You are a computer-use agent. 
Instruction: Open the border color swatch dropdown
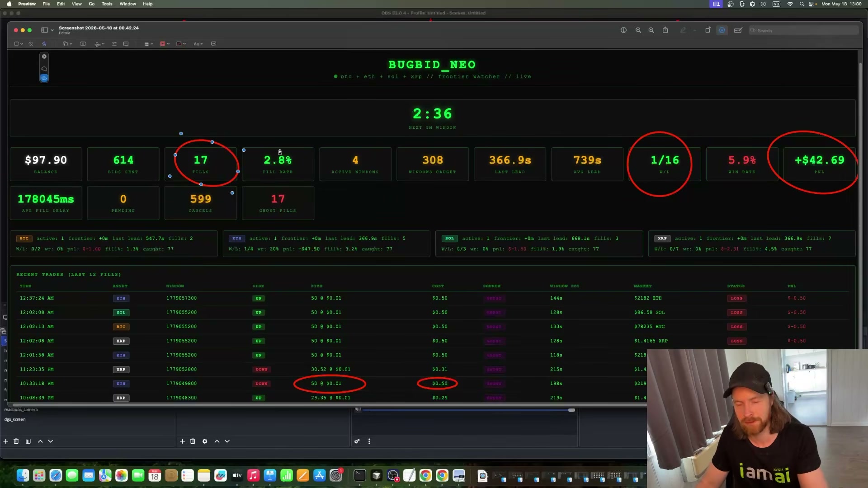(165, 44)
